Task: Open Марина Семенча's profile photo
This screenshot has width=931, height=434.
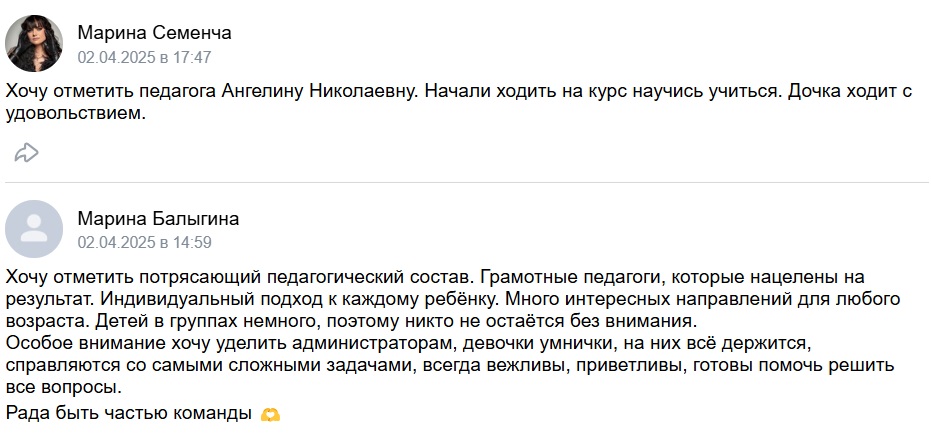Action: point(34,43)
